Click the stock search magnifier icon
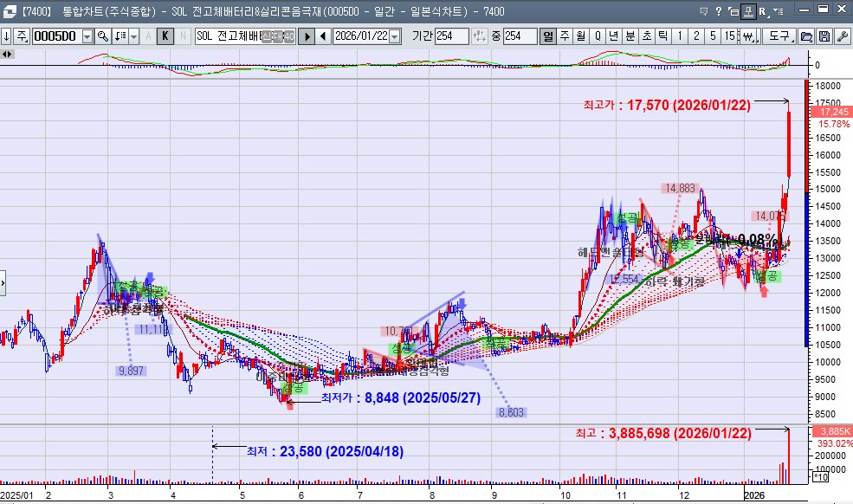 [102, 36]
